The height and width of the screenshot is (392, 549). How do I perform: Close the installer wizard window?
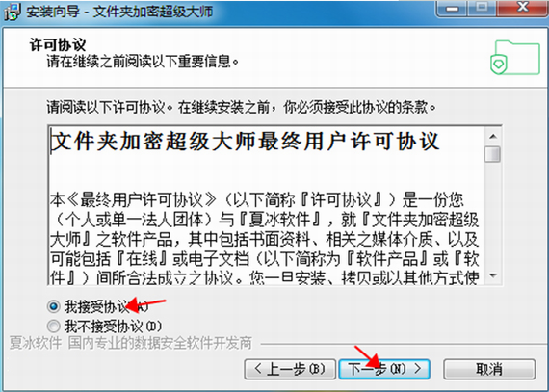(522, 8)
